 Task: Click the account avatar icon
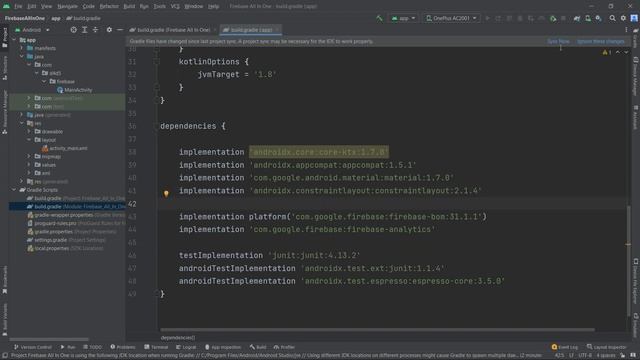(x=634, y=18)
